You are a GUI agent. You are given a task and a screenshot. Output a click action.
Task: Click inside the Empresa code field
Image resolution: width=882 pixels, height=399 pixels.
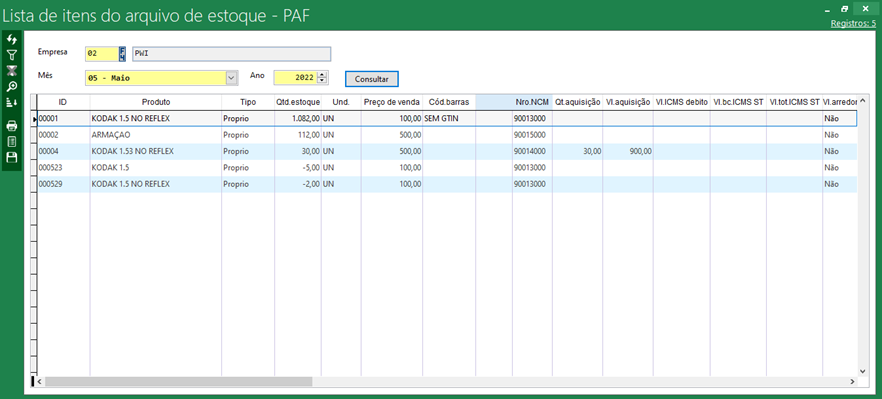click(101, 54)
